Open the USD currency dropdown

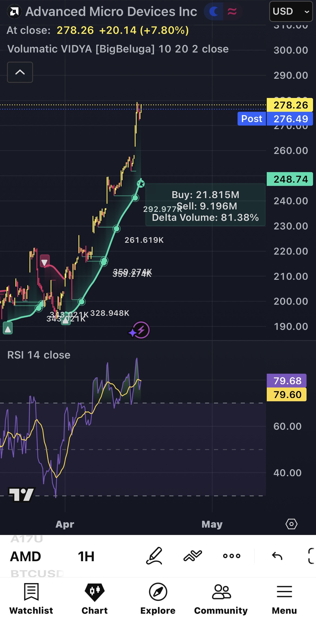[291, 11]
